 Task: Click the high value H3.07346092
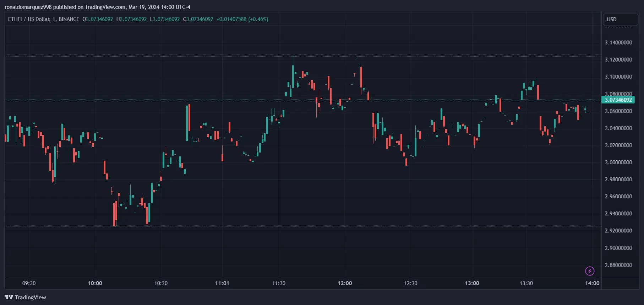click(x=131, y=19)
